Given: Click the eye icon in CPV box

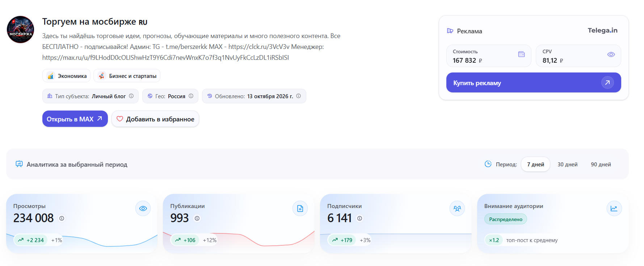Looking at the screenshot, I should (611, 54).
